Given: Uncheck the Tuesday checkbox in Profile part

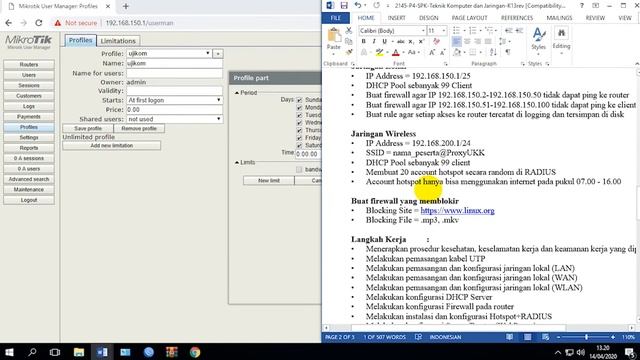Looking at the screenshot, I should pyautogui.click(x=299, y=115).
